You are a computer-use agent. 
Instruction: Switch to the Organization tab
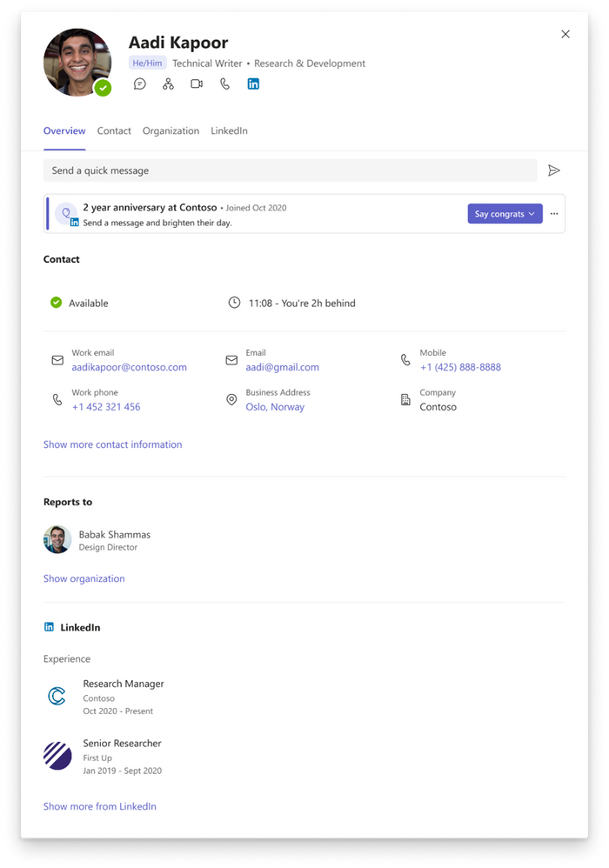click(x=171, y=130)
